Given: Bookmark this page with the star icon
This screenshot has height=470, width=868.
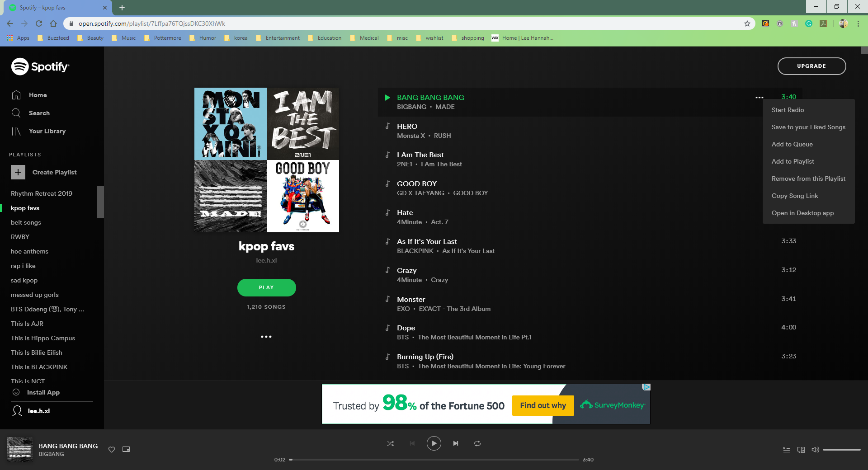Looking at the screenshot, I should [747, 23].
